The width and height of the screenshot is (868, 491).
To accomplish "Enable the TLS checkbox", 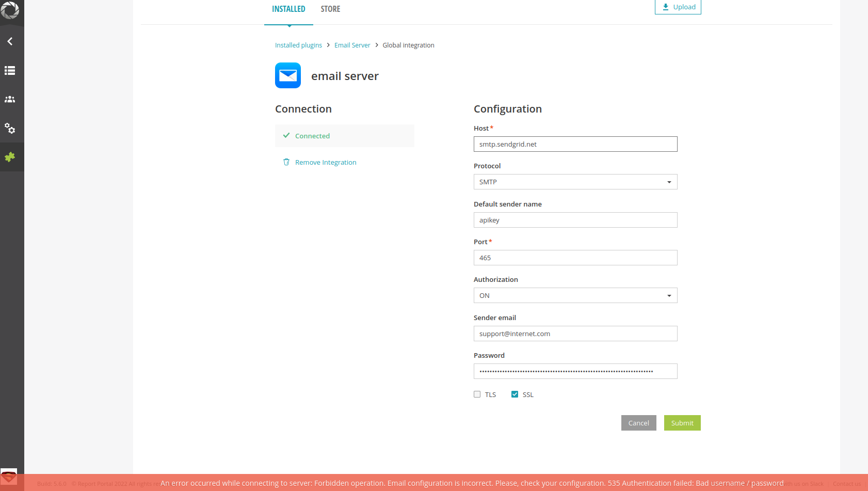I will tap(477, 394).
